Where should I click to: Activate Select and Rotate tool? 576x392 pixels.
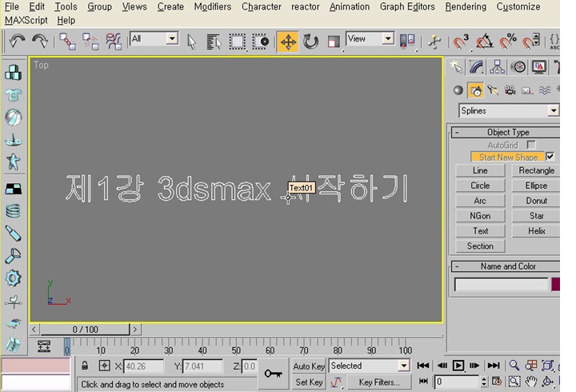pyautogui.click(x=310, y=42)
